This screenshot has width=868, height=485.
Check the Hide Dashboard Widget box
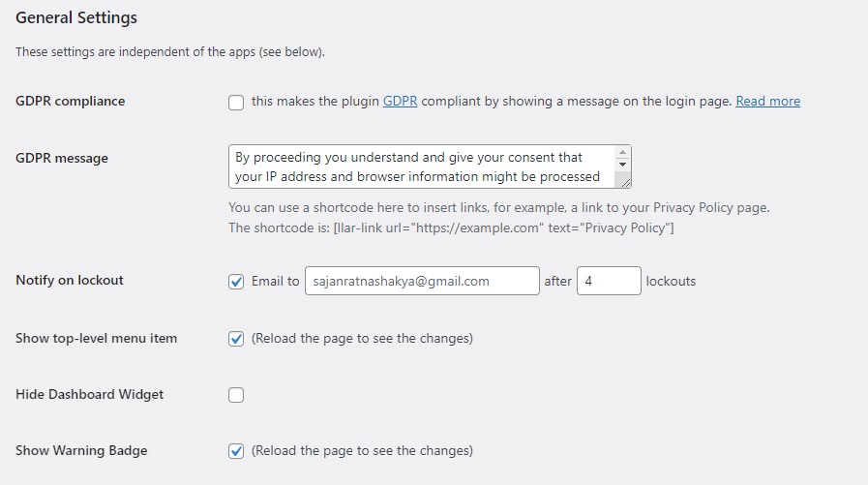point(236,395)
